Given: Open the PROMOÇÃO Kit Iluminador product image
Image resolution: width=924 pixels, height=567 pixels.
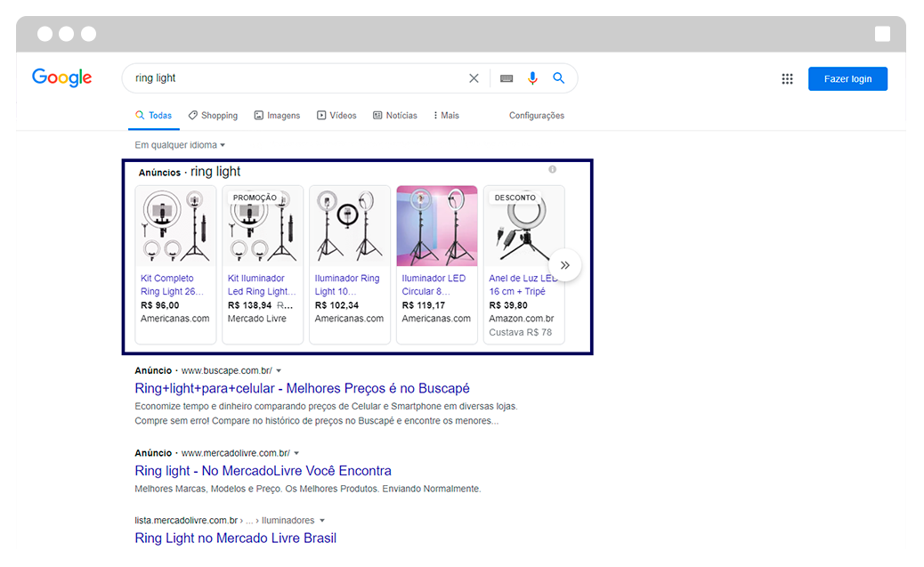Looking at the screenshot, I should point(263,226).
